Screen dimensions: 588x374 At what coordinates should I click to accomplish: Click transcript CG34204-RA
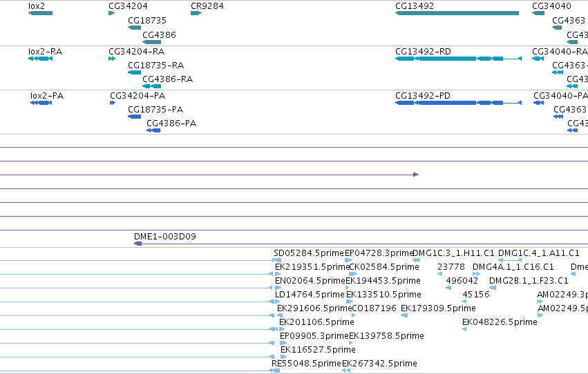coord(112,59)
